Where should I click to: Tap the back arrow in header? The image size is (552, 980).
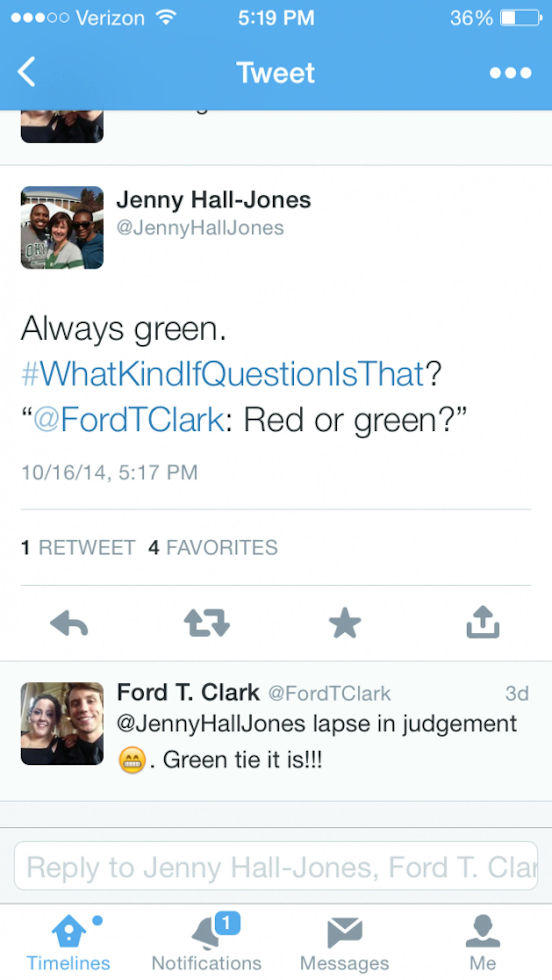(x=27, y=71)
